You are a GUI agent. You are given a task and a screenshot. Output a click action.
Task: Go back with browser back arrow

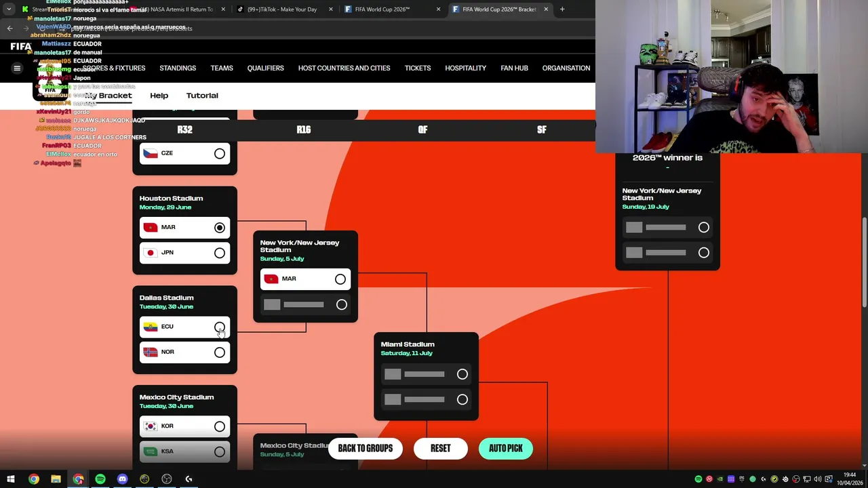pyautogui.click(x=9, y=28)
